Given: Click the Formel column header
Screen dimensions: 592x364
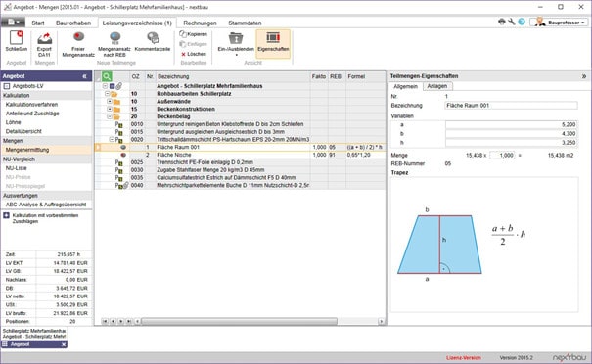Looking at the screenshot, I should [x=365, y=76].
